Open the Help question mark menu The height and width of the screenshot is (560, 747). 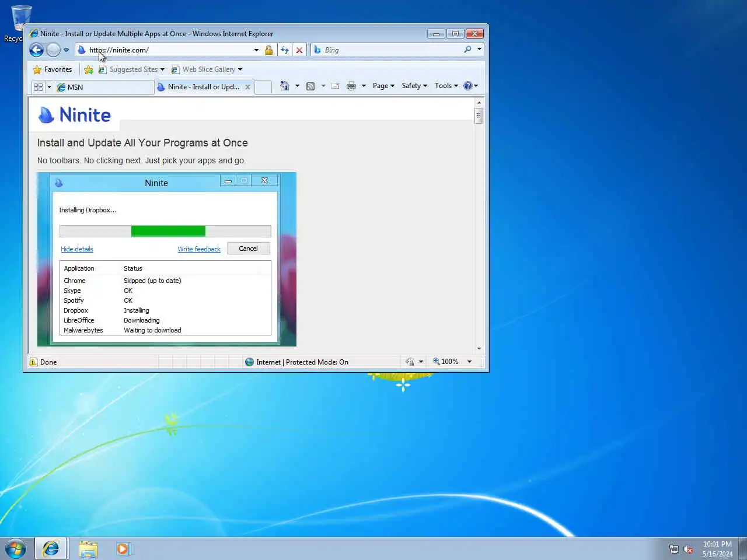click(x=470, y=86)
